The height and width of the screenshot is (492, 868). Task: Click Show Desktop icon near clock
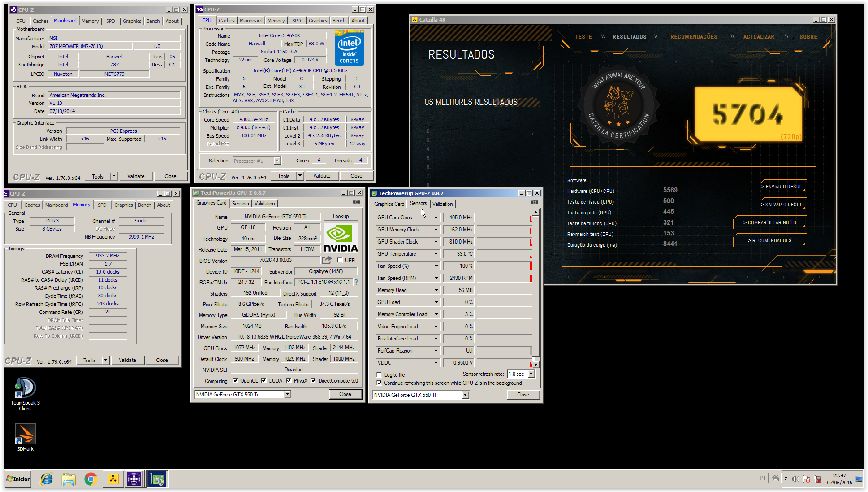[x=859, y=479]
